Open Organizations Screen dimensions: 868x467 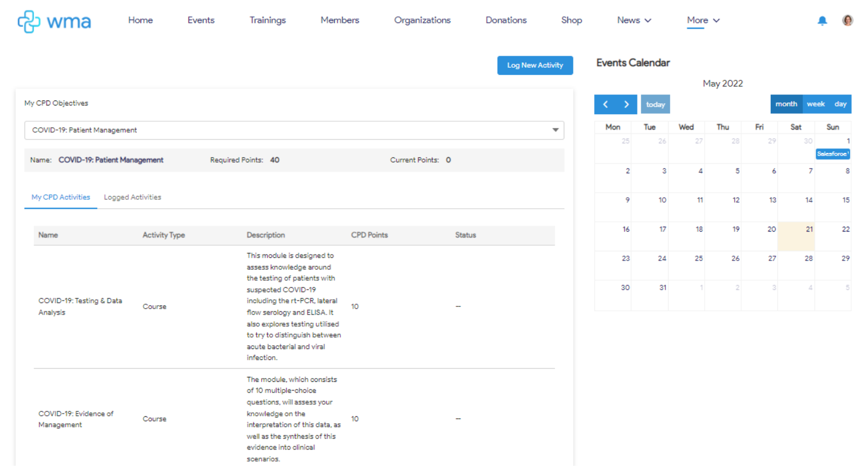[x=422, y=20]
